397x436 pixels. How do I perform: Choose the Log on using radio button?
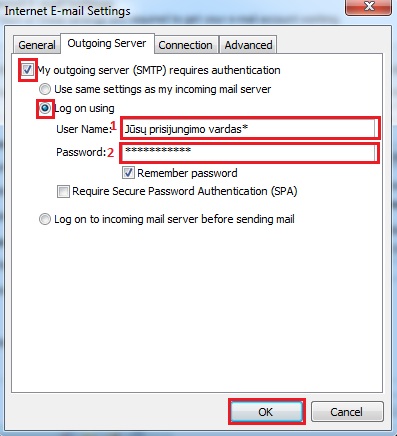(x=45, y=108)
